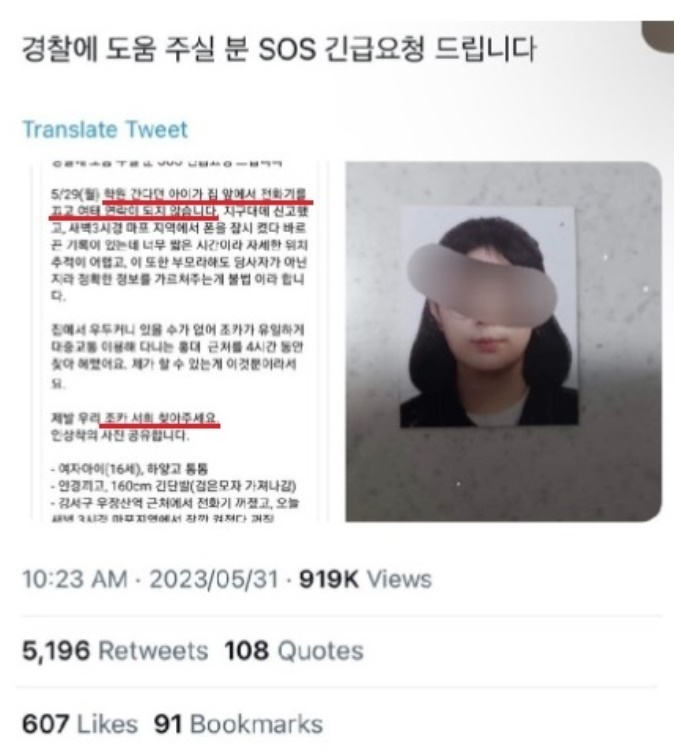Show the 607 Likes list

(x=80, y=724)
